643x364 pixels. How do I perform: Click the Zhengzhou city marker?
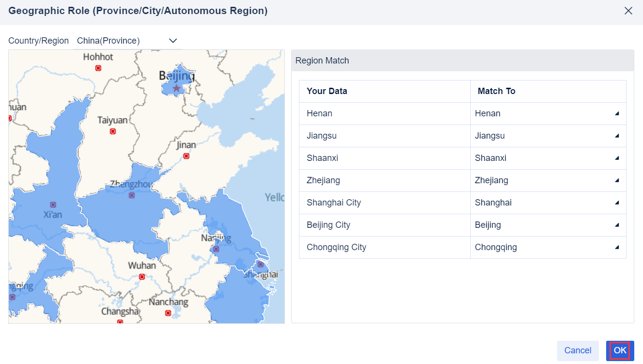coord(132,195)
